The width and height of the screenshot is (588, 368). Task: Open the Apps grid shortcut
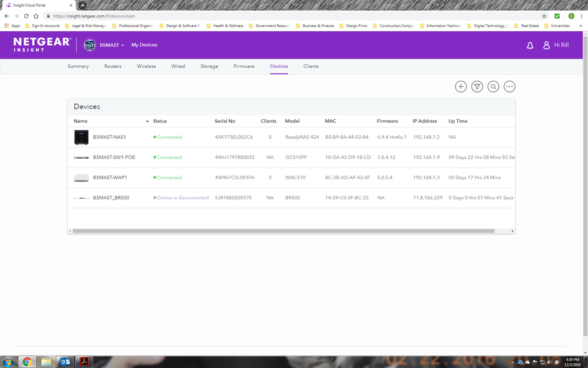(x=12, y=26)
